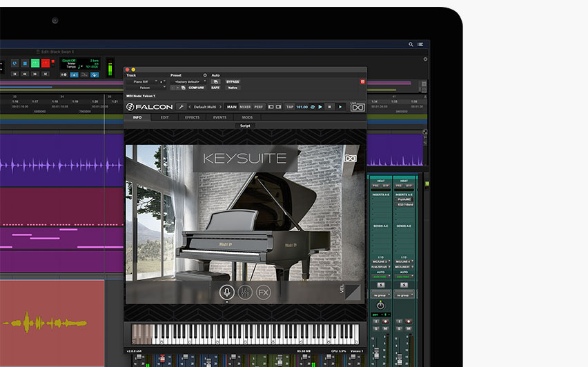Click the Falcon logo icon
The height and width of the screenshot is (367, 588).
(130, 107)
